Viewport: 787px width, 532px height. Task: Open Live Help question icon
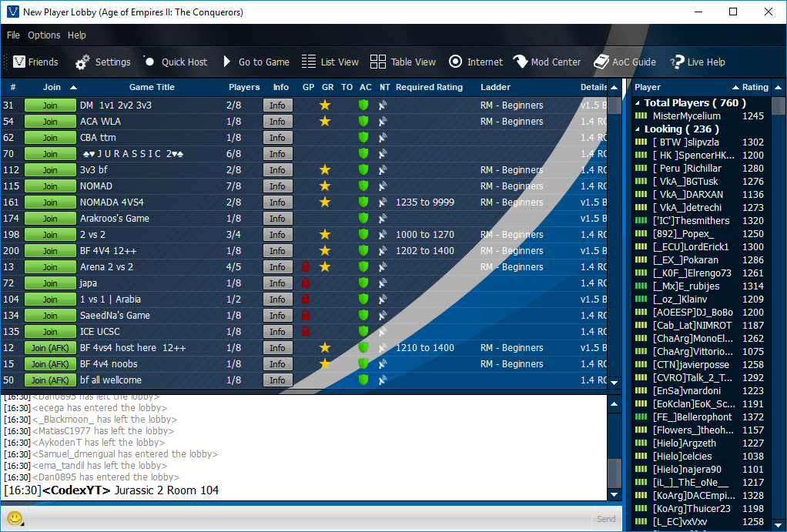[x=677, y=62]
